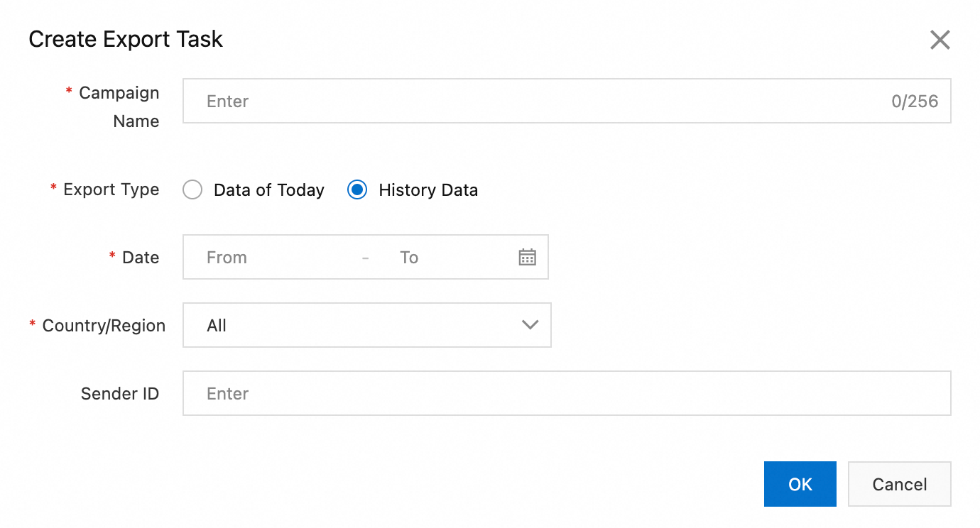Viewport: 980px width, 528px height.
Task: Select the History Data radio button
Action: point(357,190)
